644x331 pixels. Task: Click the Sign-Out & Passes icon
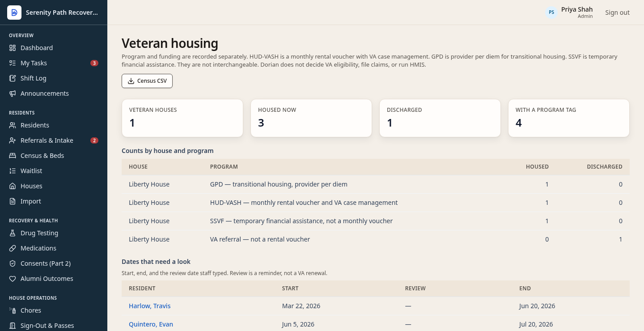pyautogui.click(x=13, y=326)
